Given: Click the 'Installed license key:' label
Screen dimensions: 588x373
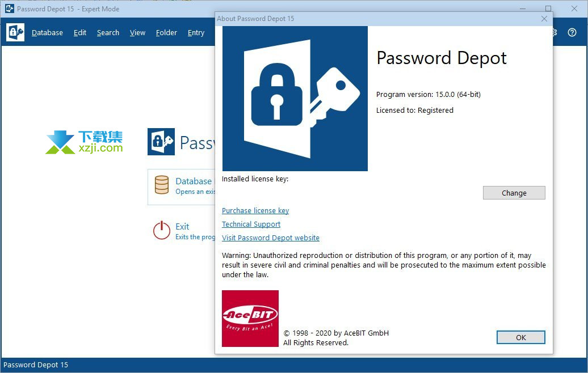Looking at the screenshot, I should click(x=255, y=179).
